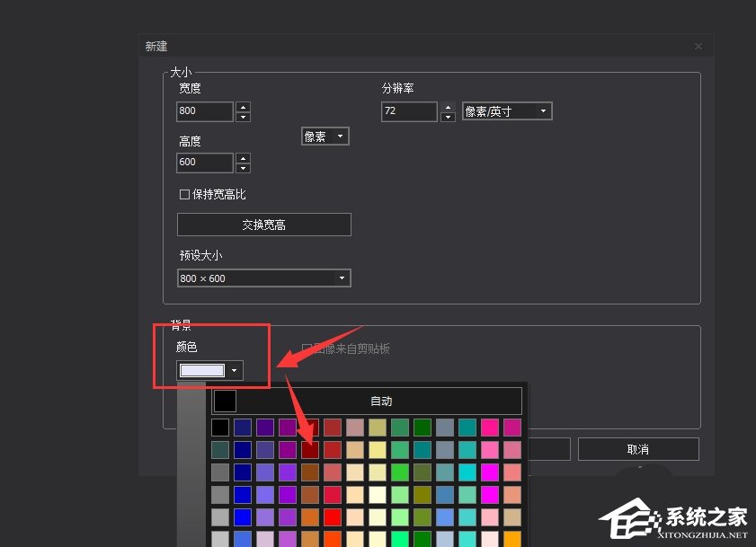This screenshot has height=547, width=756.
Task: Pick the pale light yellow swatch
Action: (378, 495)
